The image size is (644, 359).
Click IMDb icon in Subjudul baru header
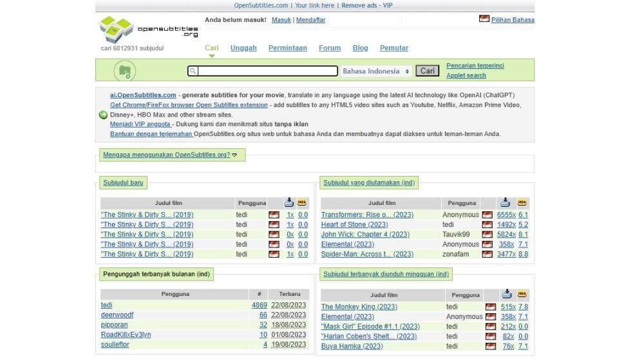(302, 202)
